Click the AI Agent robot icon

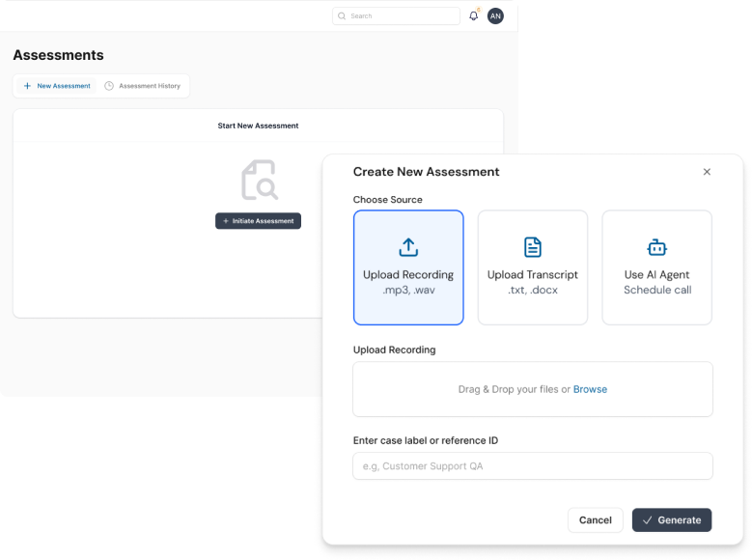coord(657,247)
